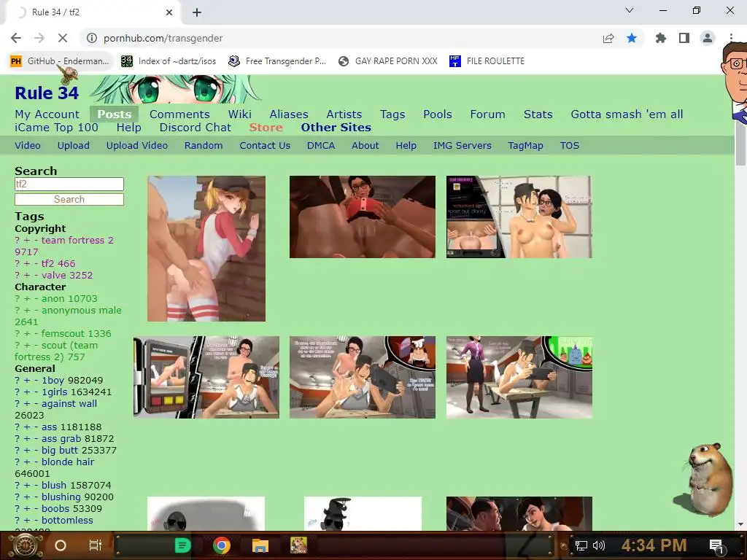Open Task View on taskbar
Viewport: 747px width, 560px height.
(96, 545)
